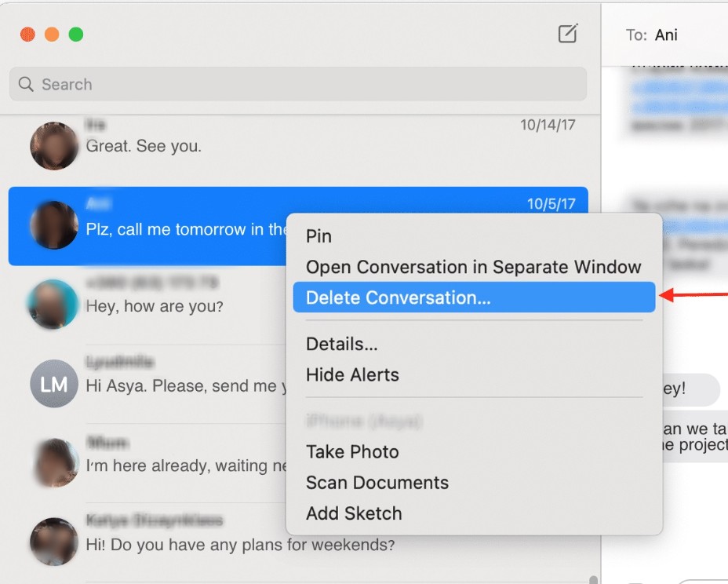728x584 pixels.
Task: Toggle Hide Alerts for the conversation
Action: [x=353, y=374]
